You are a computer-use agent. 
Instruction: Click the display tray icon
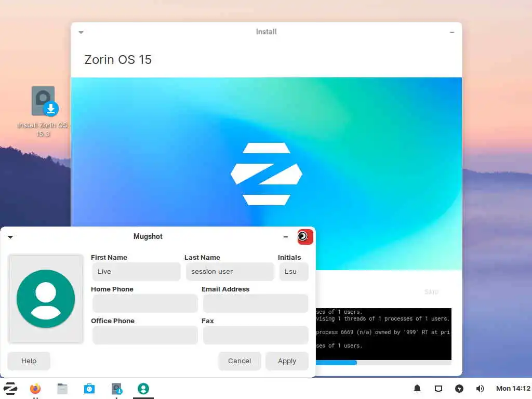point(438,389)
